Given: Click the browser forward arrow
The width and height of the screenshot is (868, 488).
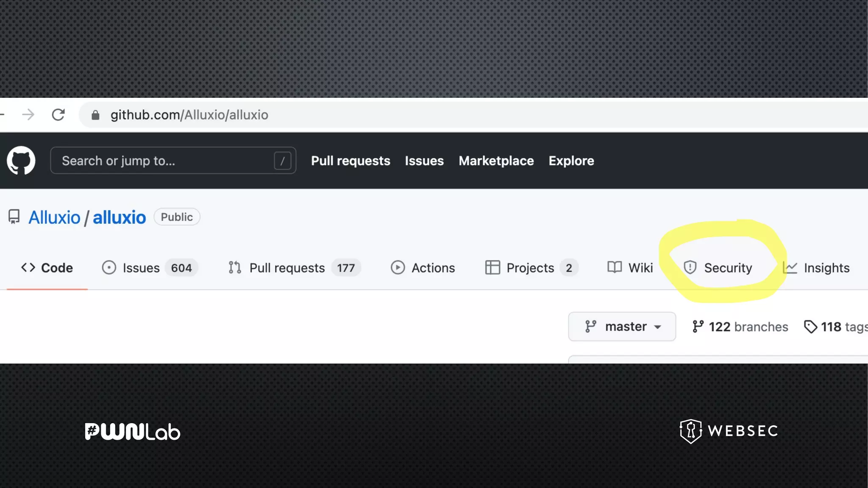Looking at the screenshot, I should pyautogui.click(x=28, y=115).
